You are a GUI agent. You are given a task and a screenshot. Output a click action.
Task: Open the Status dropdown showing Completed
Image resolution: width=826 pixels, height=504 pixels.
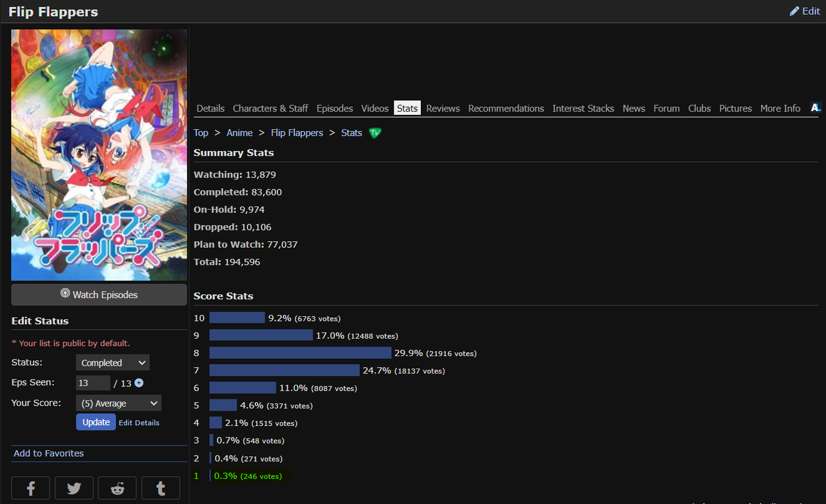(112, 363)
